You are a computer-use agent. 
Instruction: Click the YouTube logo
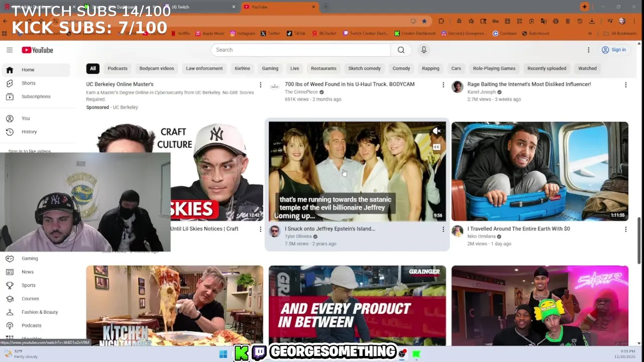point(37,50)
